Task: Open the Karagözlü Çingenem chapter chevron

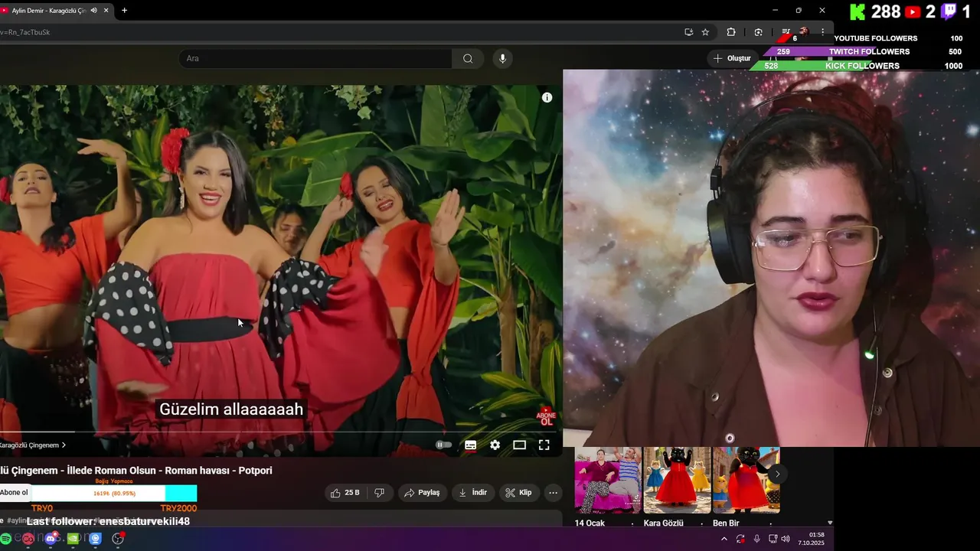Action: (64, 445)
